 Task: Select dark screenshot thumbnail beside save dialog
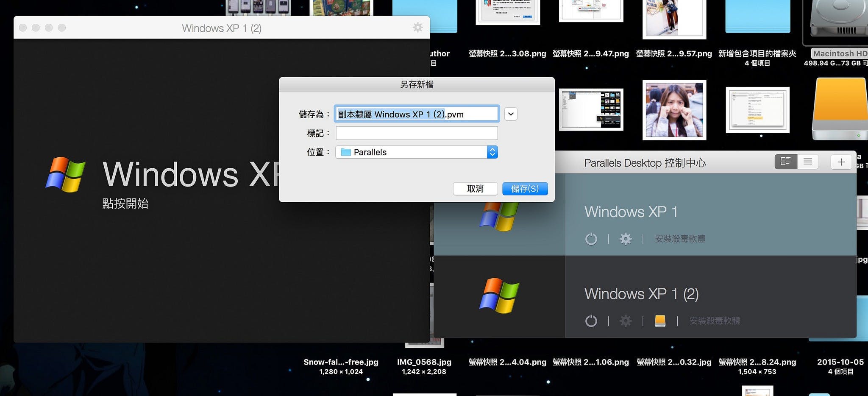[591, 109]
